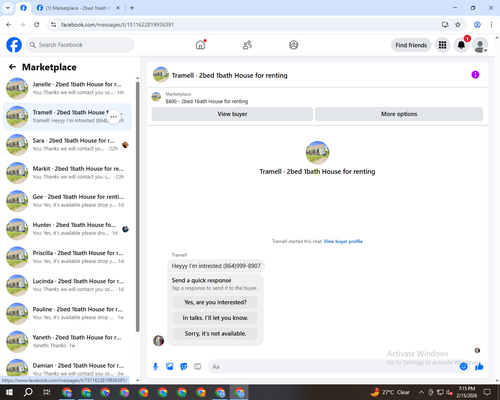The width and height of the screenshot is (500, 400).
Task: Open the browser tab search dropdown
Action: (7, 8)
